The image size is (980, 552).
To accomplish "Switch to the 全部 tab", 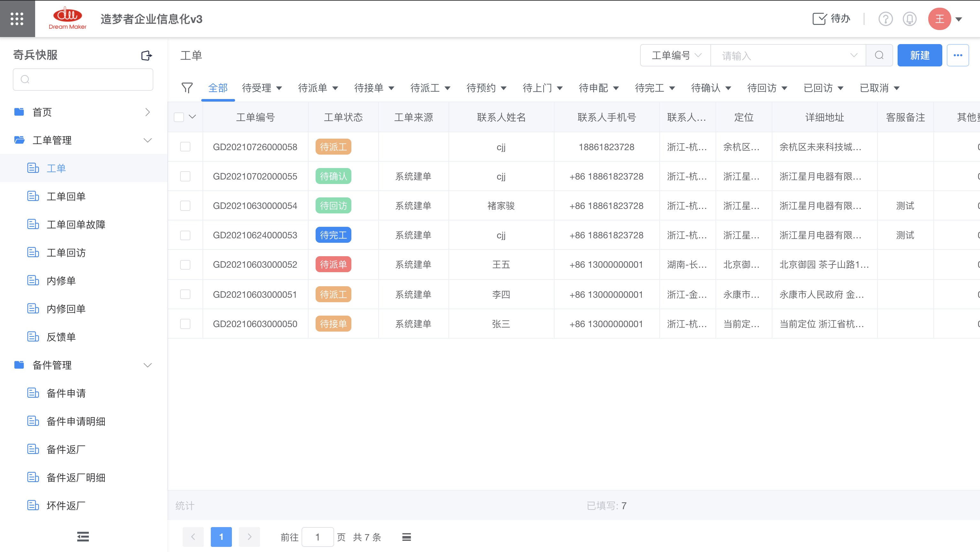I will coord(218,88).
